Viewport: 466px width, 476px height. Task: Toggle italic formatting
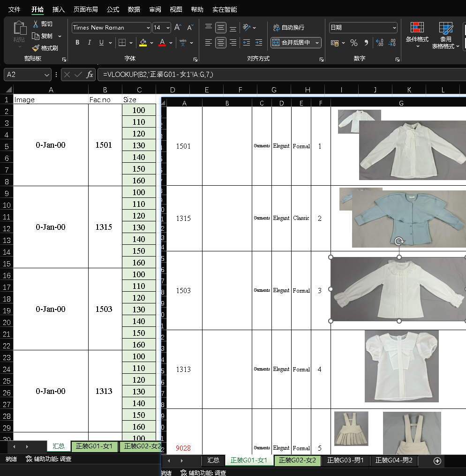click(90, 43)
